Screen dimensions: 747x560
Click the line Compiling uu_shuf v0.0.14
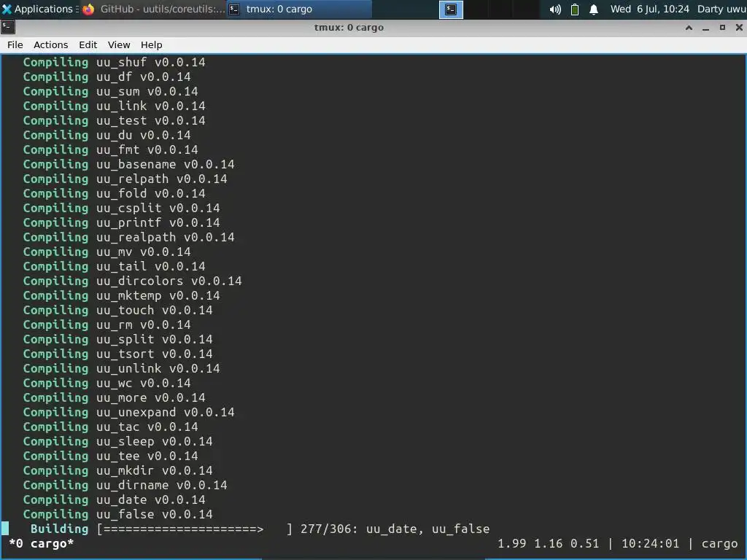click(x=115, y=63)
